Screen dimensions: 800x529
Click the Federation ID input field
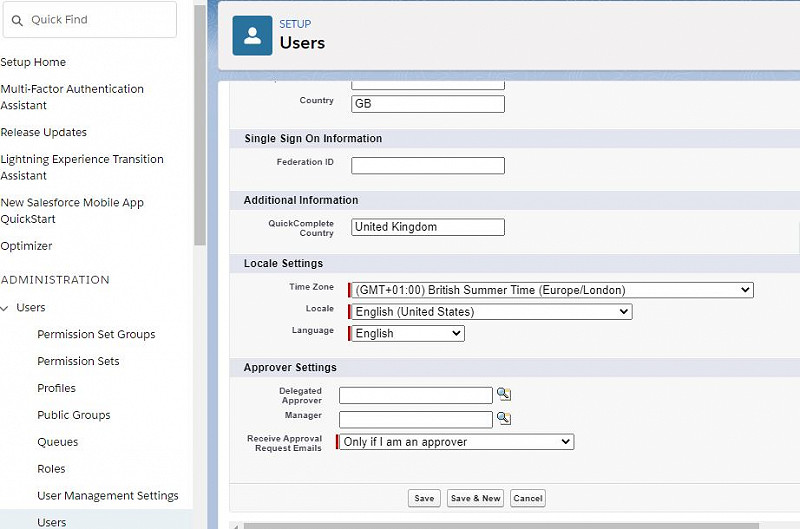click(x=428, y=165)
